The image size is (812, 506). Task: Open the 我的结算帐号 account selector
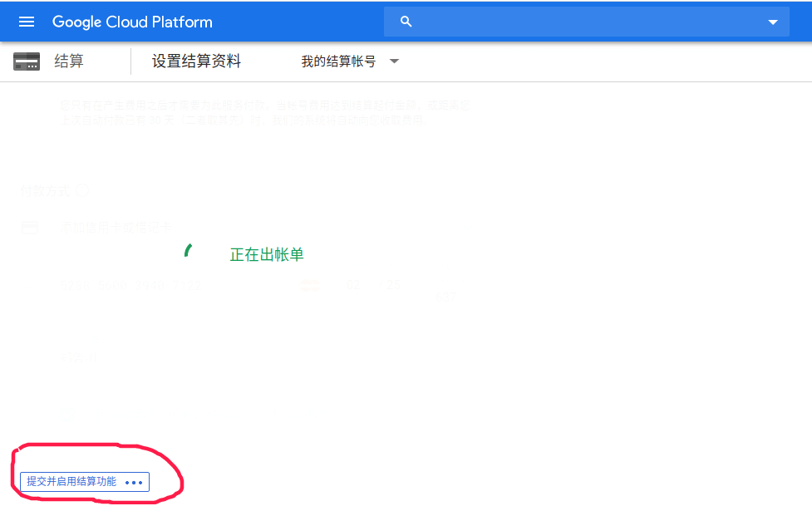[338, 62]
